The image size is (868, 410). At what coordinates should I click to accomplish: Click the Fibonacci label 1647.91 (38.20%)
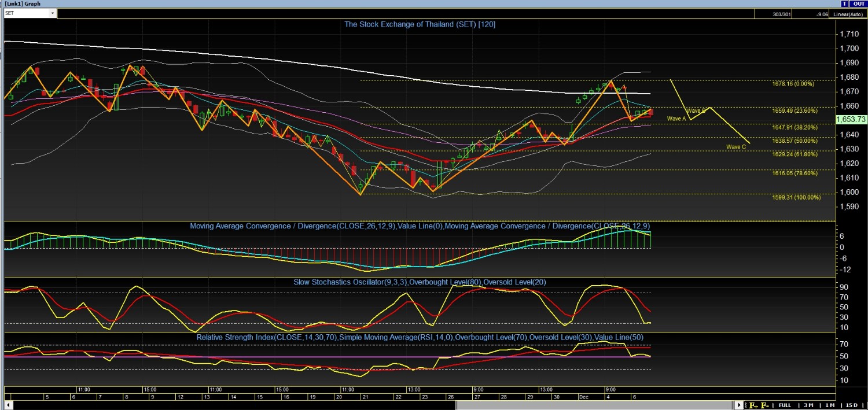795,127
